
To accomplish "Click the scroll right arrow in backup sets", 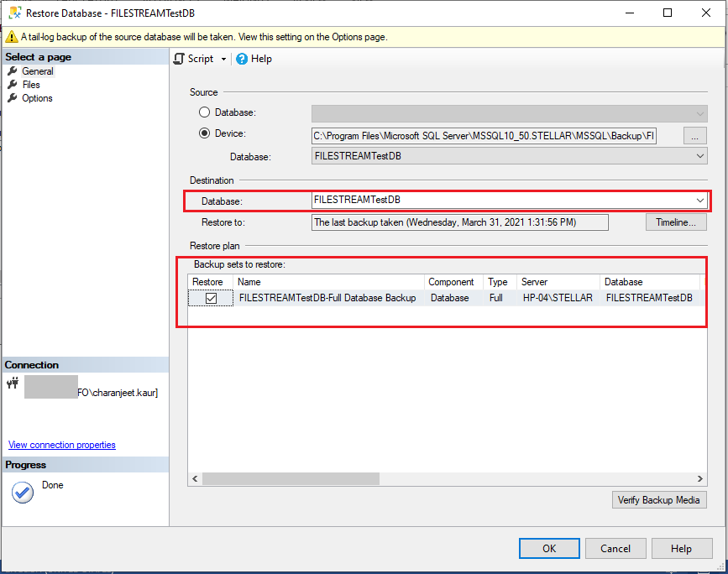I will 700,479.
